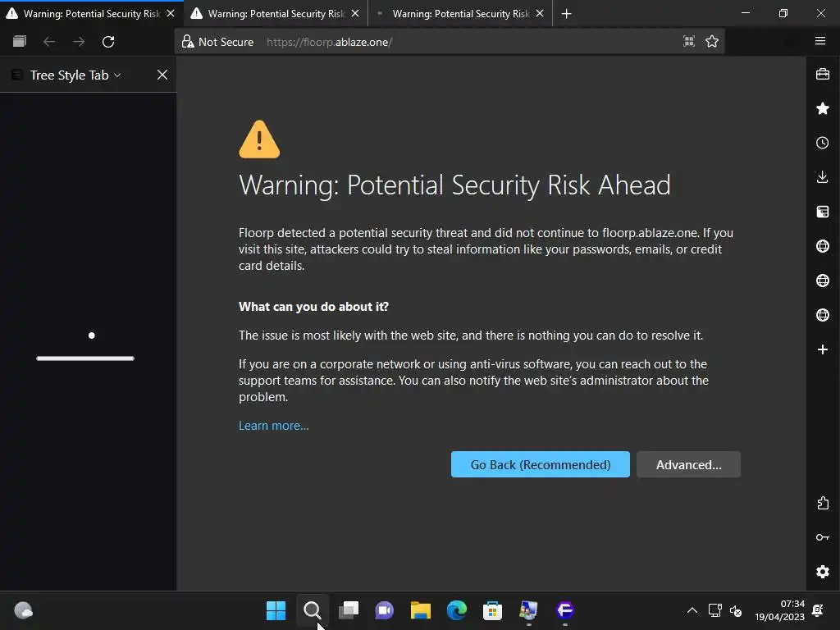Viewport: 840px width, 630px height.
Task: Follow the Learn more... link
Action: coord(274,426)
